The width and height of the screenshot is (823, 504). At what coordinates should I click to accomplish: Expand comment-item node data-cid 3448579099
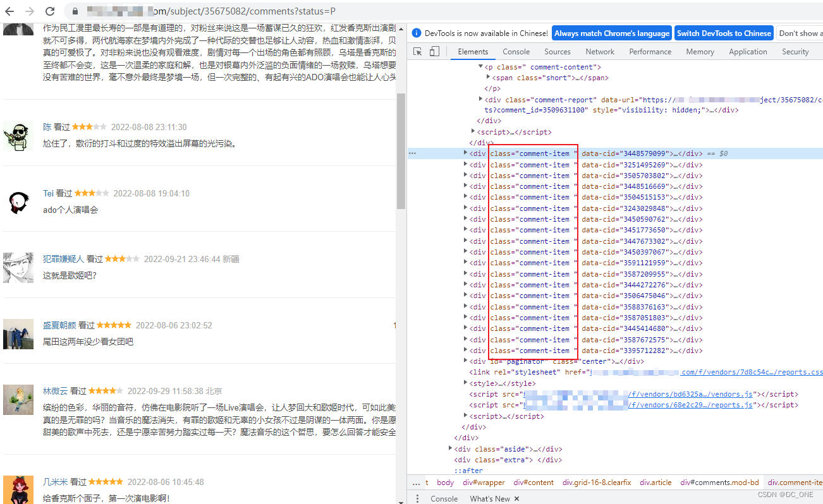pyautogui.click(x=466, y=153)
